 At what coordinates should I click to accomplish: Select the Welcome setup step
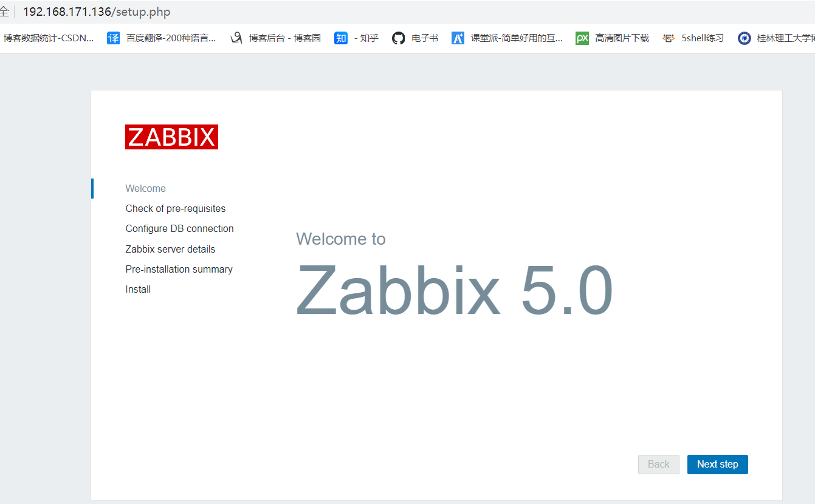(146, 188)
